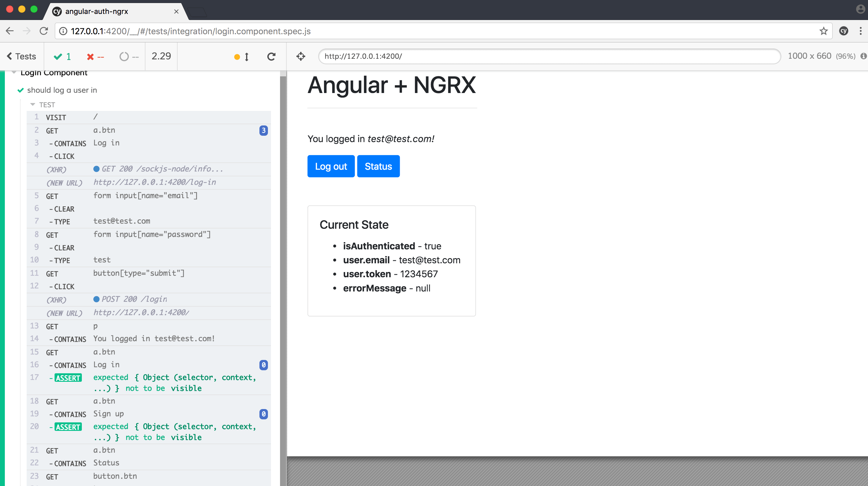This screenshot has width=868, height=486.
Task: Open the Chrome three-dot menu
Action: (861, 31)
